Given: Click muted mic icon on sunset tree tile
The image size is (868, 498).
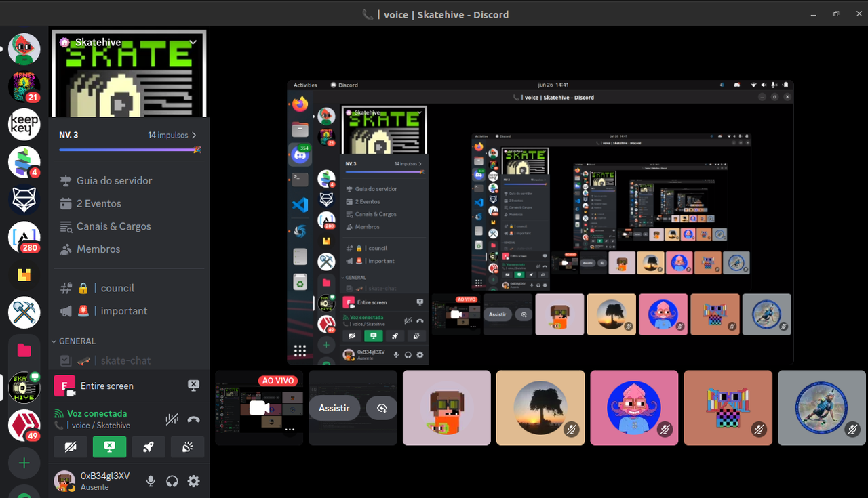Looking at the screenshot, I should coord(572,429).
